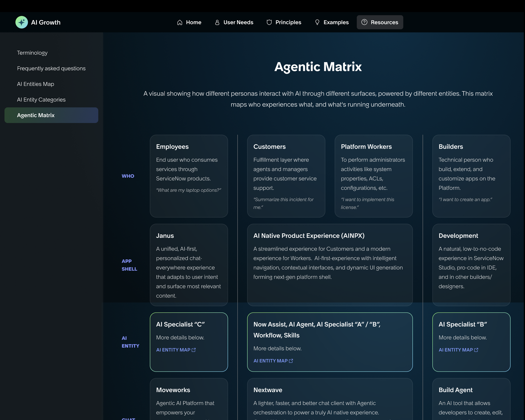Click external-link icon in AI Specialist "C" card
The width and height of the screenshot is (525, 420).
click(x=194, y=350)
